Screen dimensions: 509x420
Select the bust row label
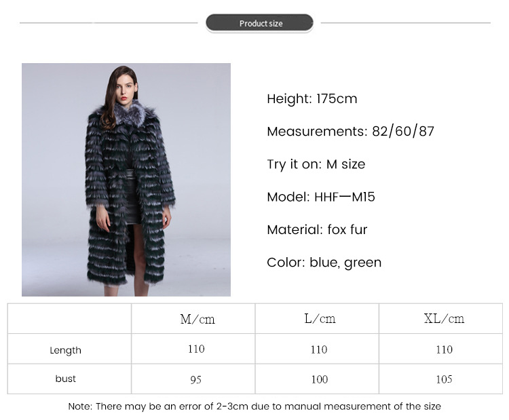66,379
